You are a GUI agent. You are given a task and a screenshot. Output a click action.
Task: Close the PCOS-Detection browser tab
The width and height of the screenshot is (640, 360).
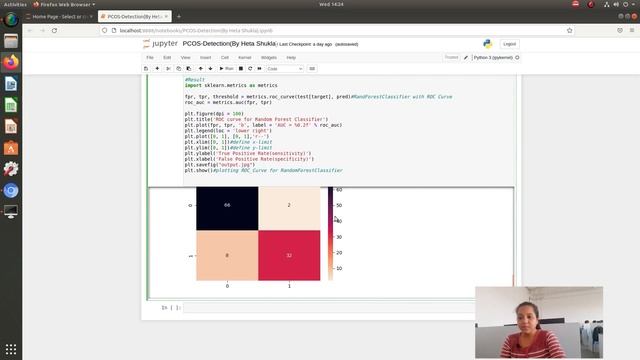[x=166, y=16]
